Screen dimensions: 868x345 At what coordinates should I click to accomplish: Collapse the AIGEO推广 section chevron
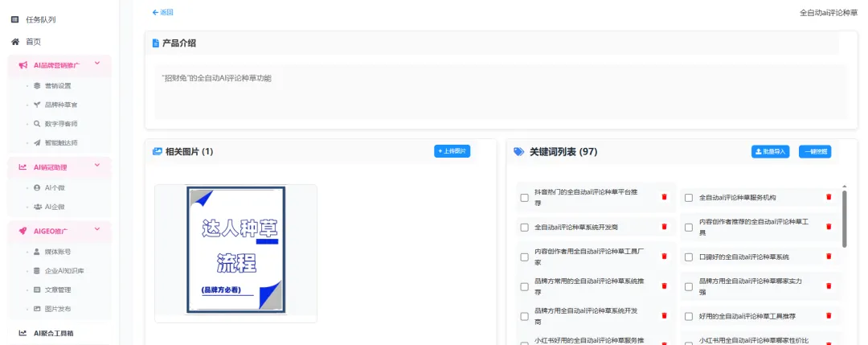pyautogui.click(x=97, y=229)
